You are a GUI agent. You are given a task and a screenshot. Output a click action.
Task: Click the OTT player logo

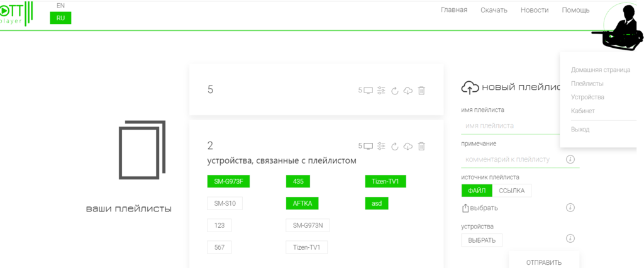(16, 13)
